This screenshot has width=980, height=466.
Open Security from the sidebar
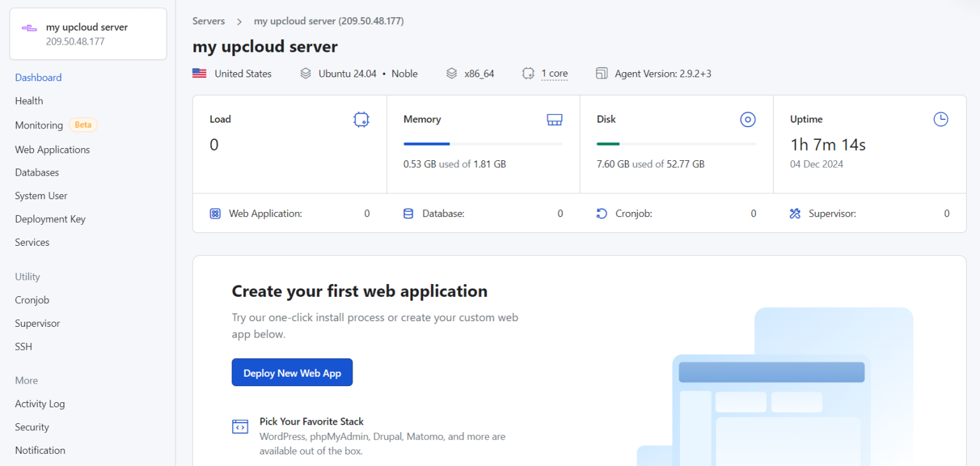point(31,426)
